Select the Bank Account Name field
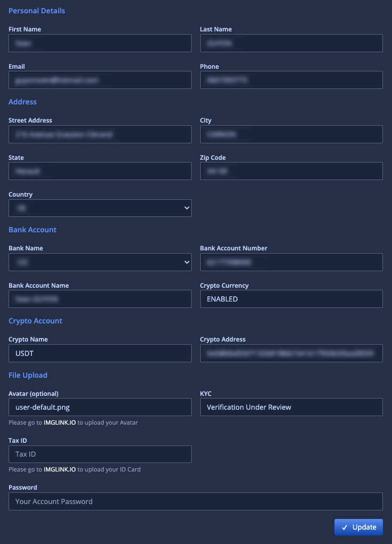The width and height of the screenshot is (392, 544). coord(100,299)
